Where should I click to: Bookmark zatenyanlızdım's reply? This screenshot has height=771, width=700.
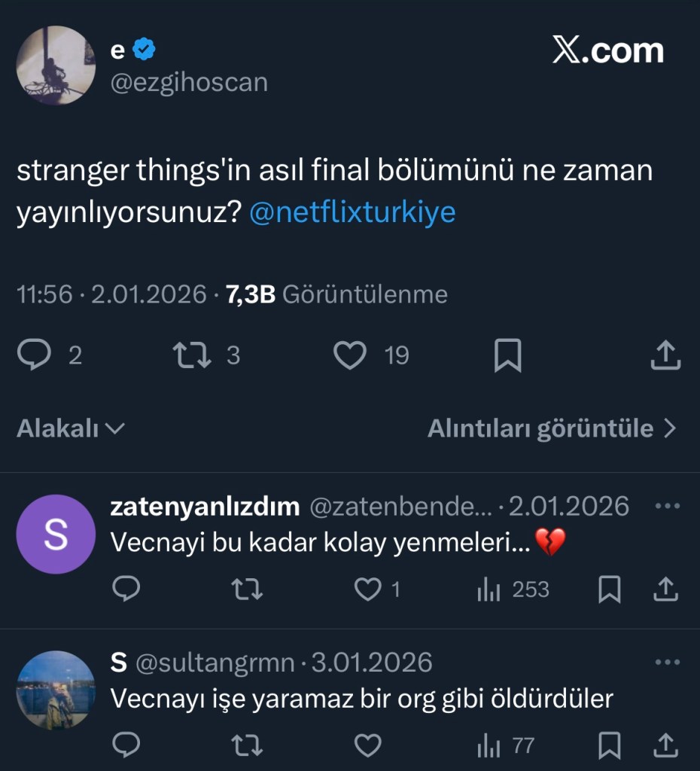point(608,590)
